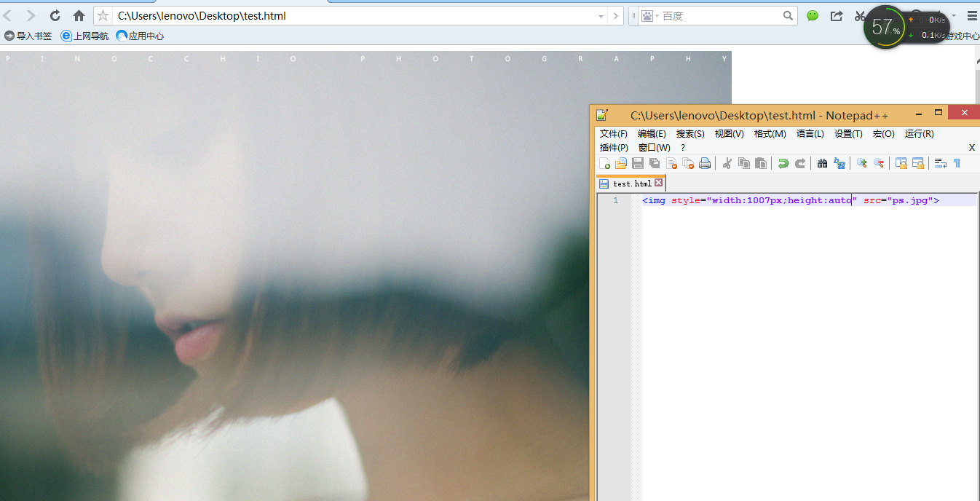The height and width of the screenshot is (501, 980).
Task: Bookmark the page with the star icon
Action: [x=103, y=15]
